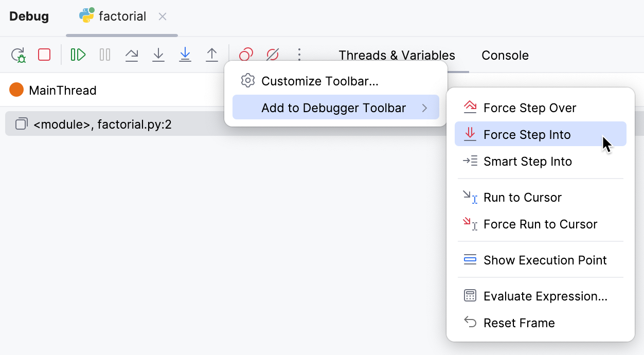Choose Show Execution Point
The width and height of the screenshot is (644, 355).
tap(545, 260)
